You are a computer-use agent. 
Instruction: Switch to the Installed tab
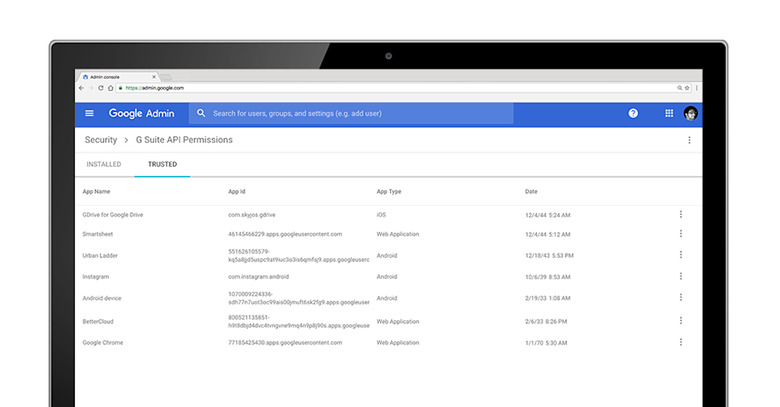point(104,164)
